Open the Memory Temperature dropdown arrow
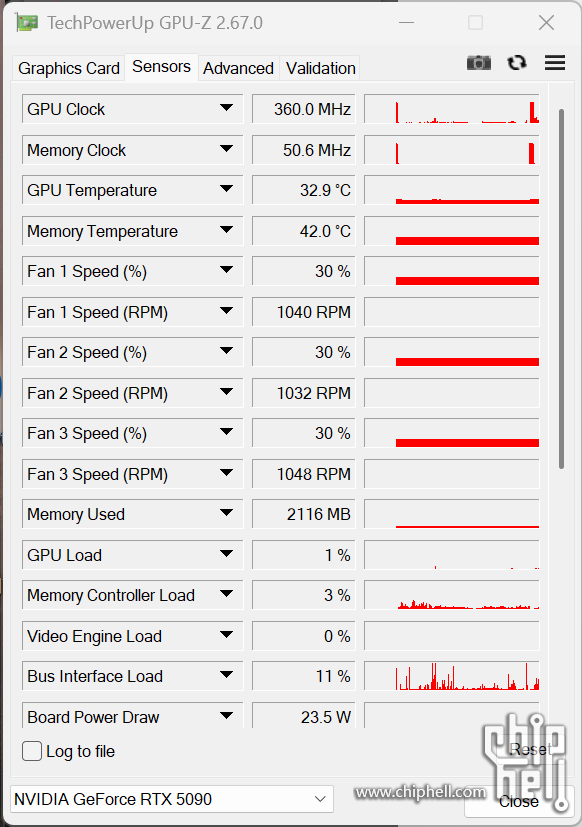Screen dimensions: 582x827 click(226, 230)
